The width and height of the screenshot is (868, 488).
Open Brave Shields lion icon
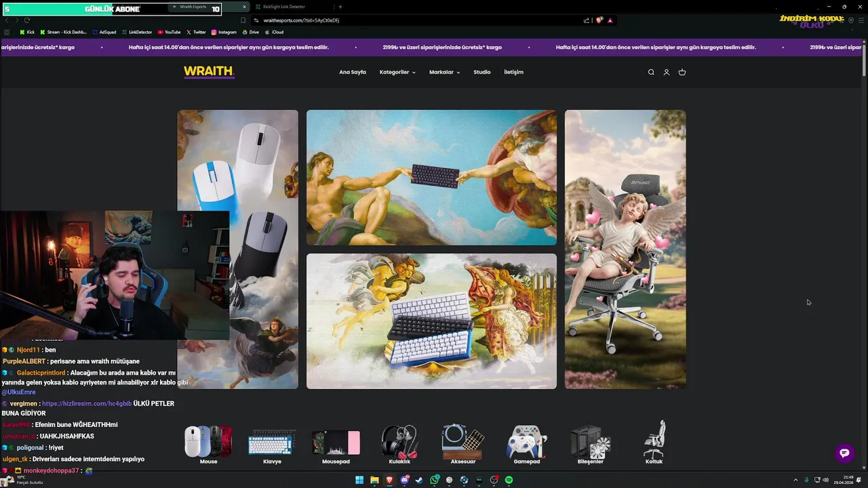coord(599,20)
